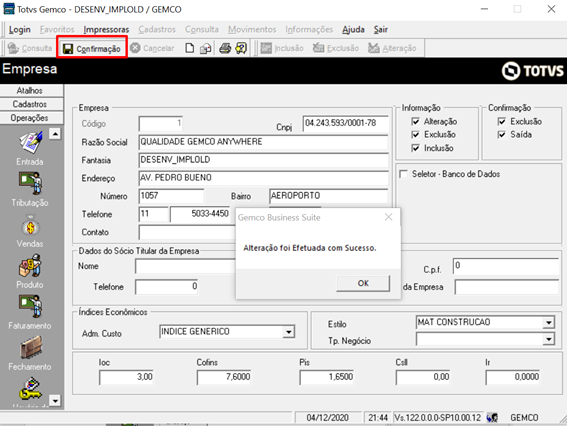Expand the Estilo dropdown
Viewport: 567px width, 426px height.
pos(549,322)
